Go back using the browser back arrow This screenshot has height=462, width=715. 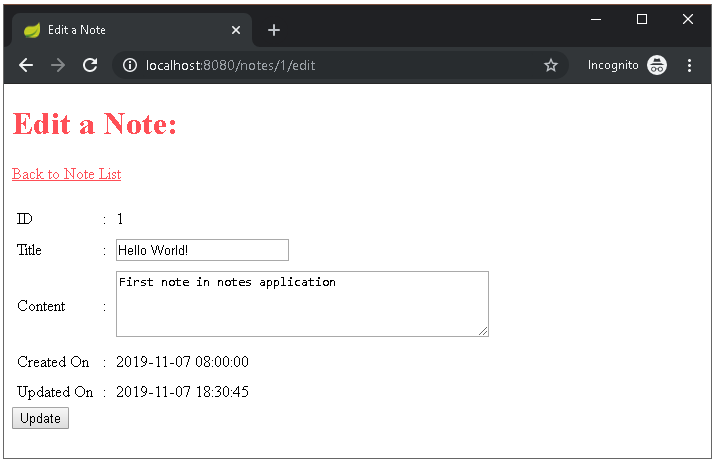click(x=26, y=65)
